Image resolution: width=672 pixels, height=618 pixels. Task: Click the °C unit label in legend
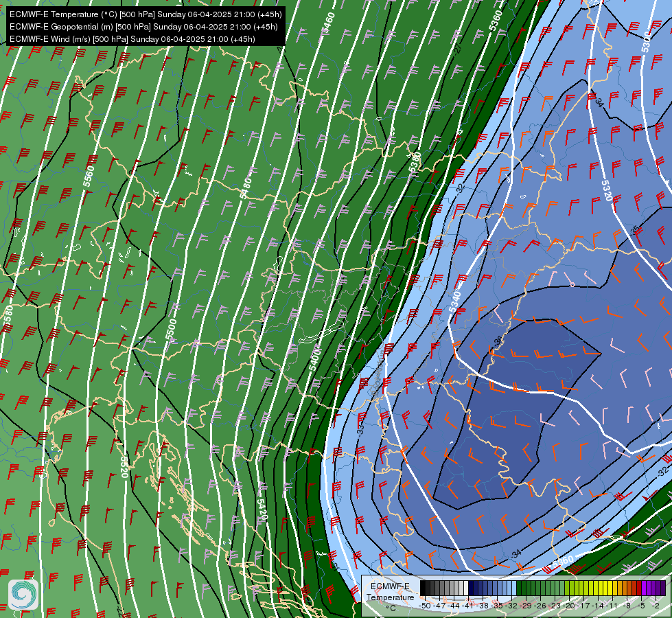pyautogui.click(x=391, y=608)
